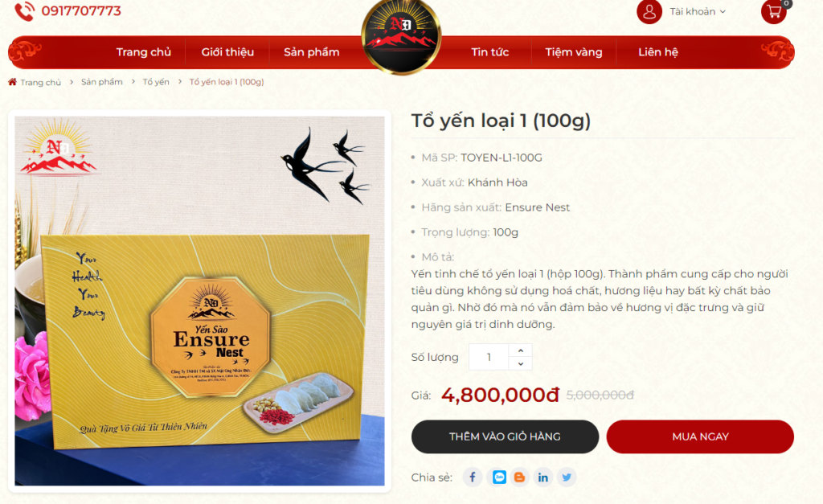This screenshot has height=504, width=823.
Task: Share product on LinkedIn
Action: (543, 477)
